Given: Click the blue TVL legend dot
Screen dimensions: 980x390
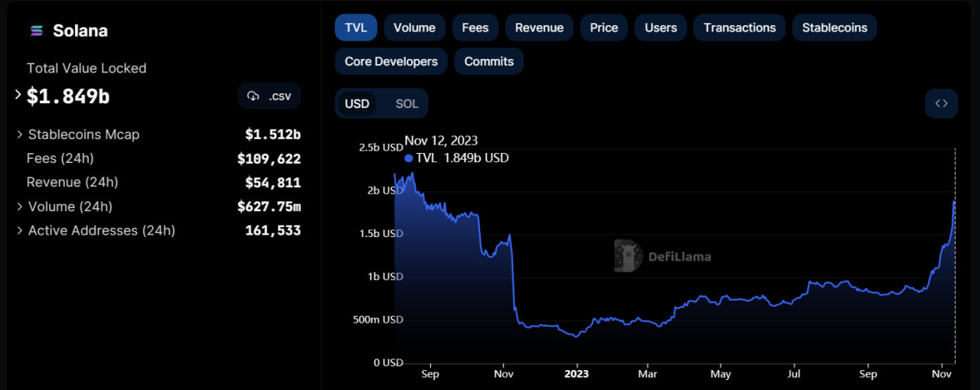Looking at the screenshot, I should (x=409, y=158).
